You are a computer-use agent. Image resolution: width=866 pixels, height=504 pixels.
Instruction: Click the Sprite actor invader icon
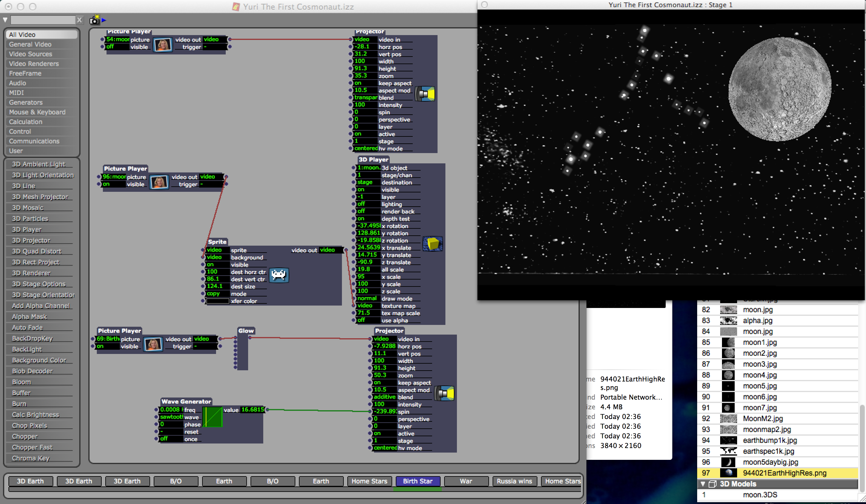coord(279,275)
